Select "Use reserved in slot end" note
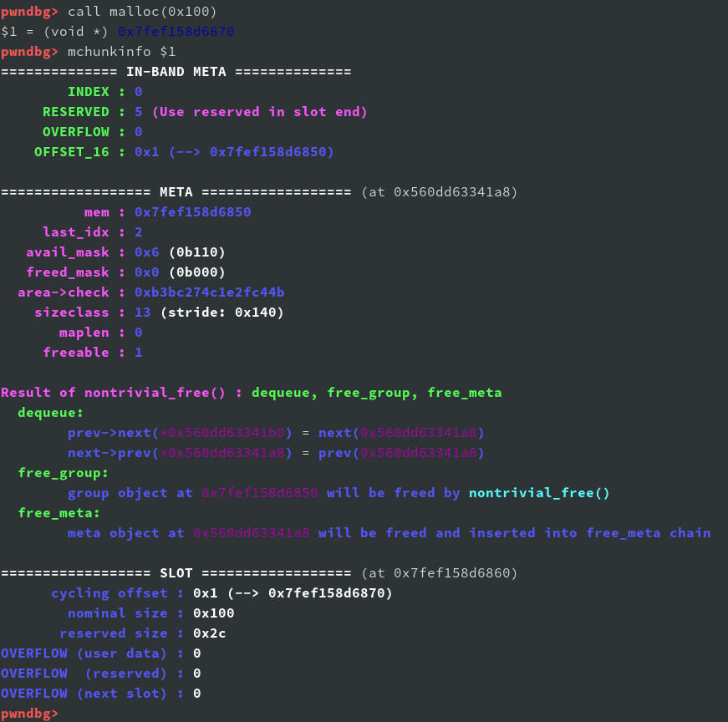The image size is (728, 722). (259, 112)
